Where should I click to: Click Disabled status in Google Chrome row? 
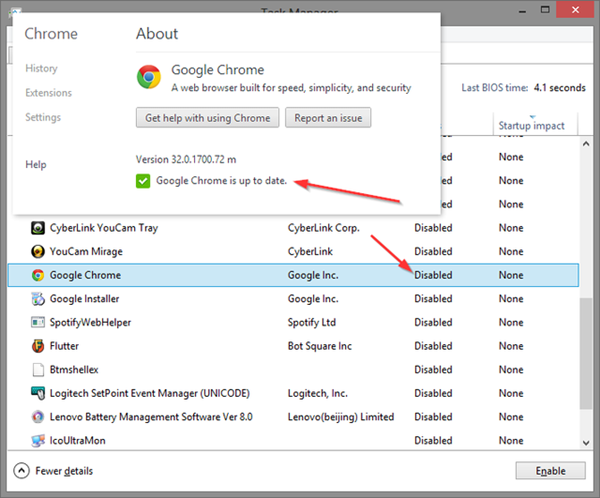click(433, 275)
